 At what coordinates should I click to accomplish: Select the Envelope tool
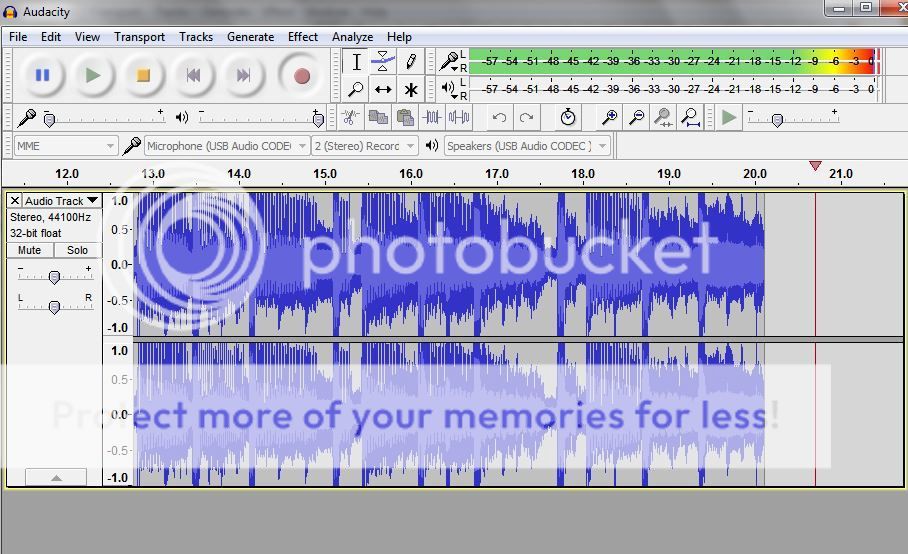pos(383,62)
